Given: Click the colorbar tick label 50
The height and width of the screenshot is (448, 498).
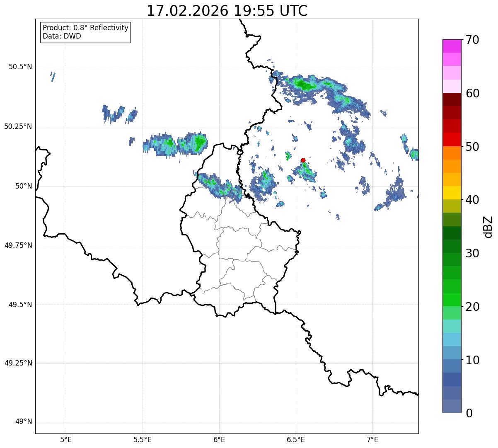Looking at the screenshot, I should pos(472,147).
